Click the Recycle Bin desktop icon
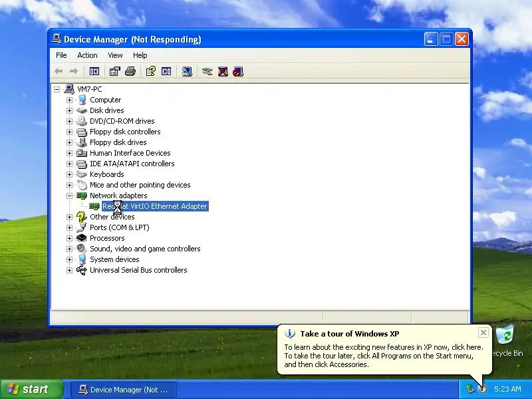This screenshot has height=399, width=532. coord(505,335)
